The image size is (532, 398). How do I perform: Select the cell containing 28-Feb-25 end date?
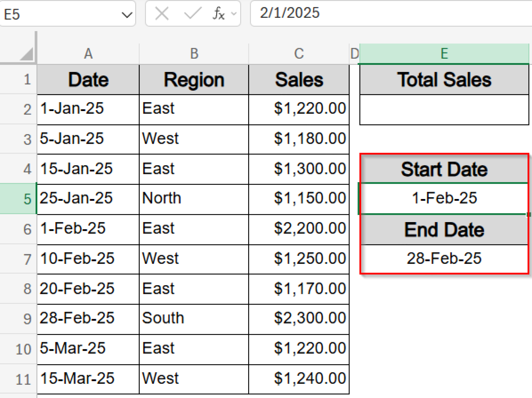[x=444, y=258]
